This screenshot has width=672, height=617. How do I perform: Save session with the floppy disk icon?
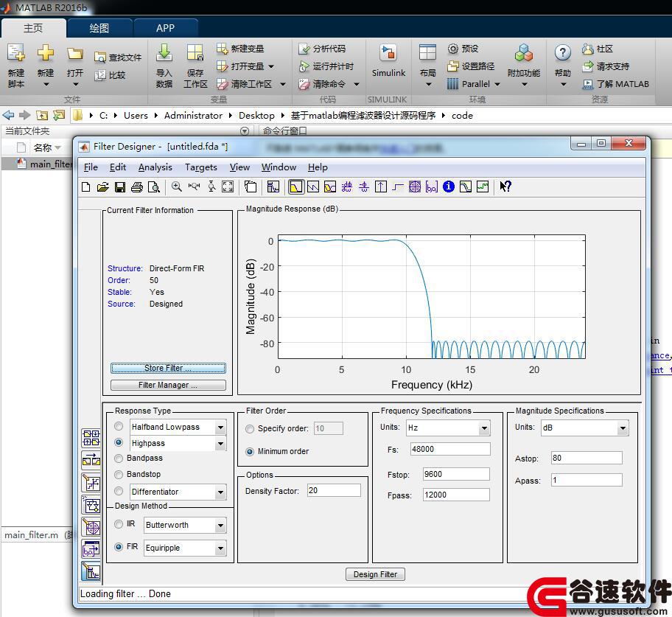120,187
